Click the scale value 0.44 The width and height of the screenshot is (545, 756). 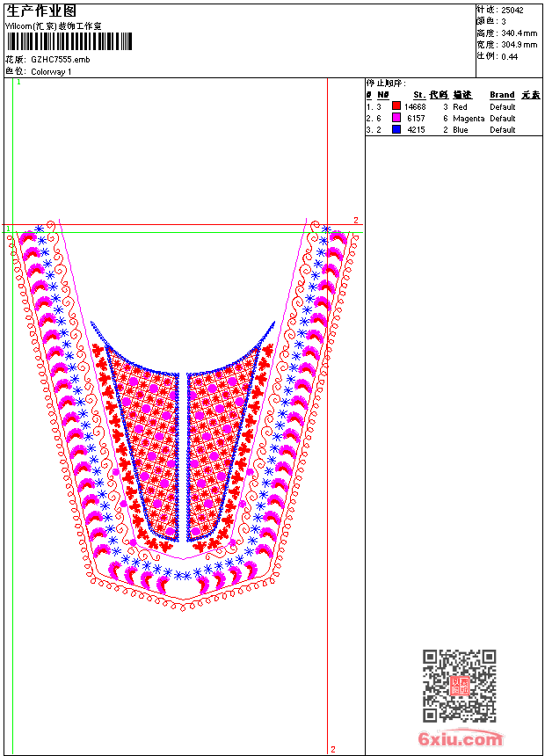pos(509,56)
